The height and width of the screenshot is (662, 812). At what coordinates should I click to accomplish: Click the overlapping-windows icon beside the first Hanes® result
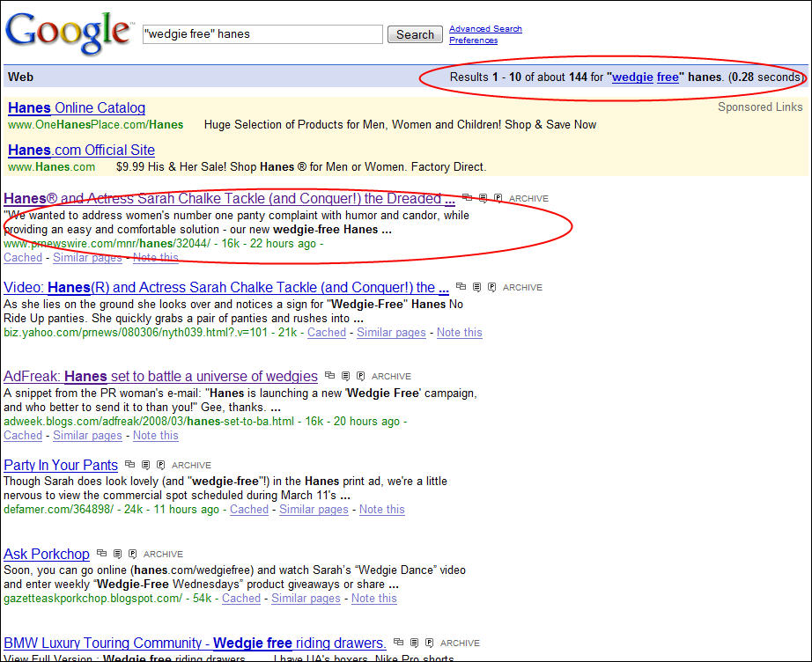click(x=467, y=198)
